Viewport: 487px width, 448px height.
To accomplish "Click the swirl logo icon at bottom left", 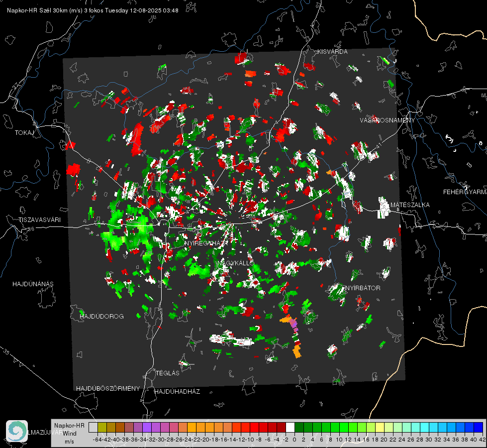I will coord(17,431).
